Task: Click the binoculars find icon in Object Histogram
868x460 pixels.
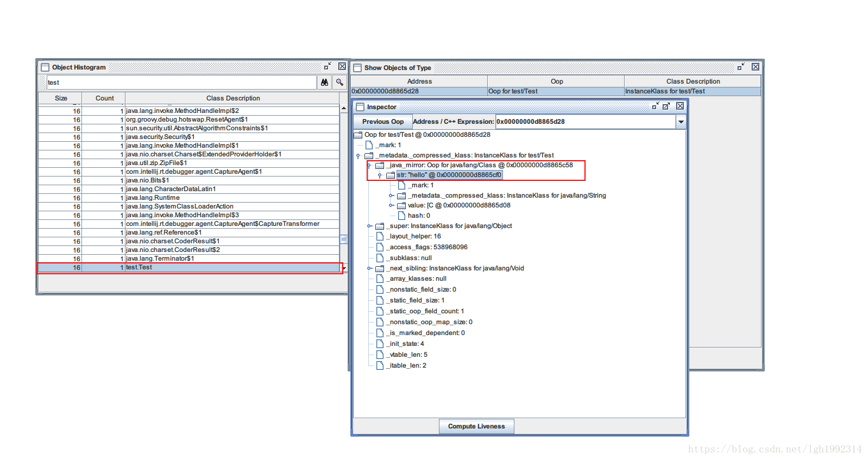Action: tap(324, 83)
